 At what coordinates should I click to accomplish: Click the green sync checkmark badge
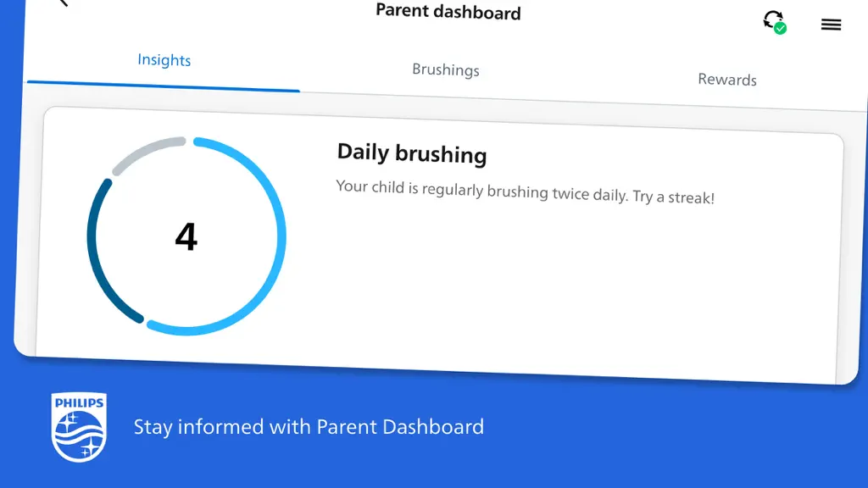(x=780, y=28)
